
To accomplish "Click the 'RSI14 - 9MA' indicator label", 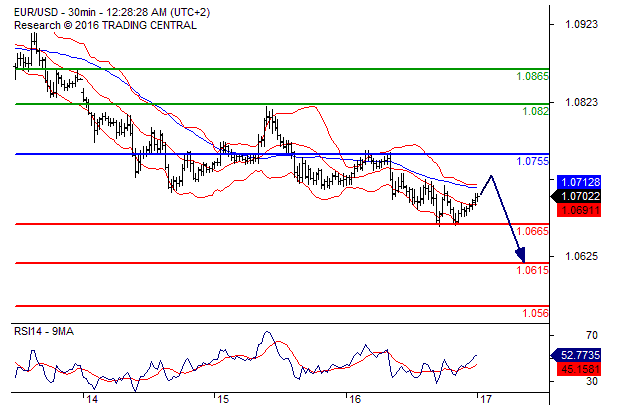I will (x=44, y=331).
